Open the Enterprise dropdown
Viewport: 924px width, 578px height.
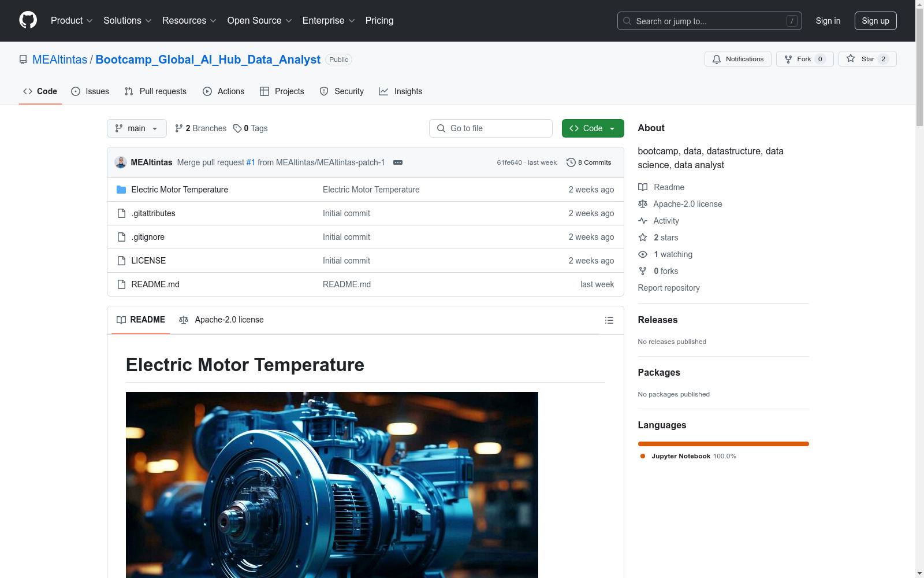click(x=329, y=20)
